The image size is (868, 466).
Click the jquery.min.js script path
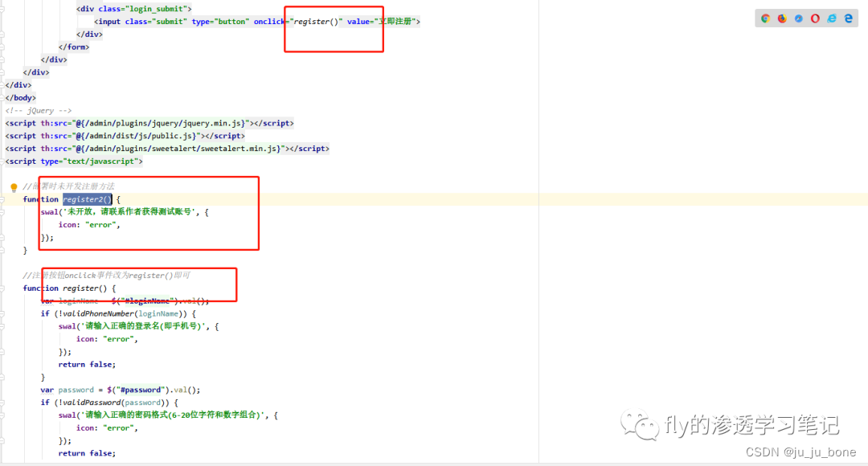pyautogui.click(x=160, y=124)
